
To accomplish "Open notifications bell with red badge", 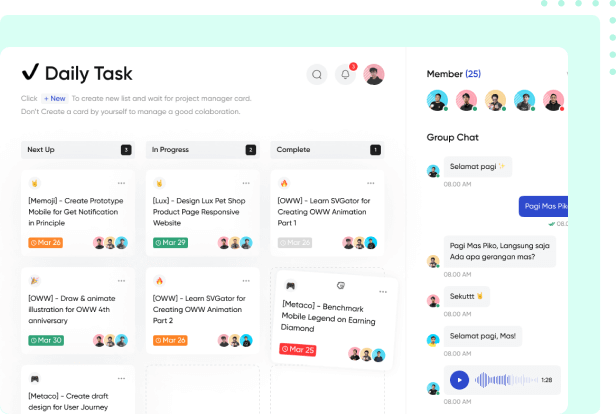I will [345, 74].
